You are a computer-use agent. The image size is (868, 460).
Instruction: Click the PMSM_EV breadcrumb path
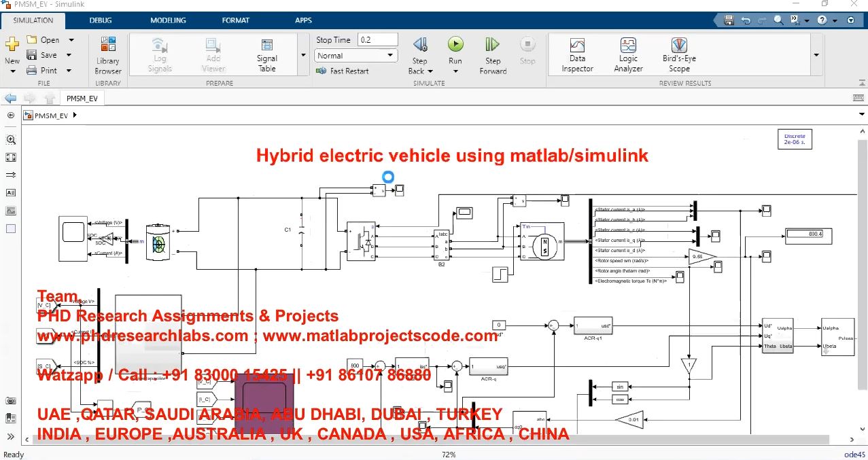pyautogui.click(x=51, y=116)
